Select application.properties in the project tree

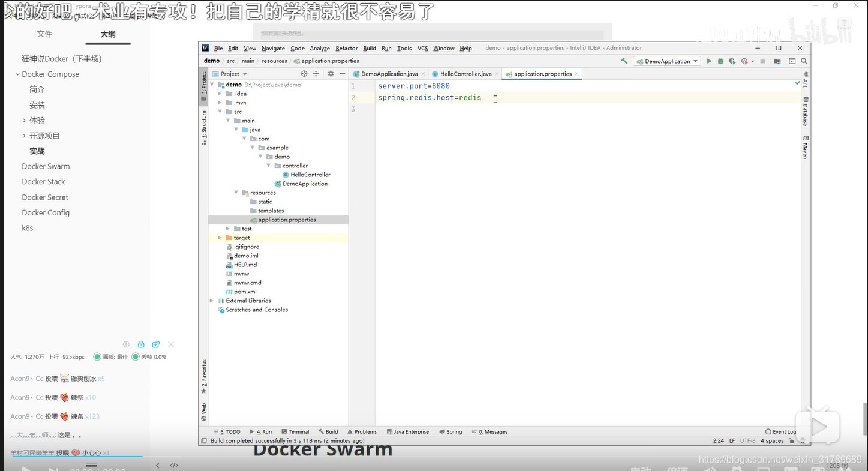(x=287, y=220)
